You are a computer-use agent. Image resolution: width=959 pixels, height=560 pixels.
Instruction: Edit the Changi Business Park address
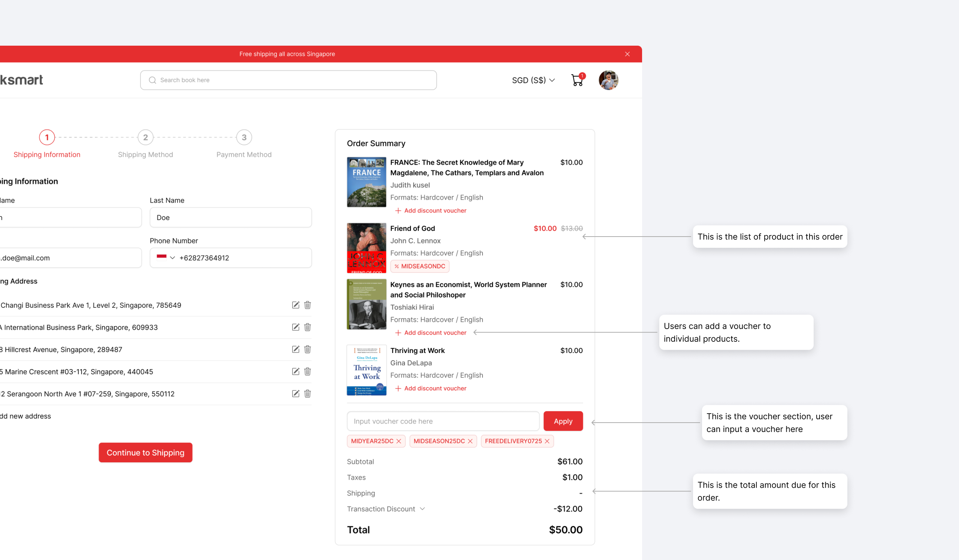tap(296, 305)
